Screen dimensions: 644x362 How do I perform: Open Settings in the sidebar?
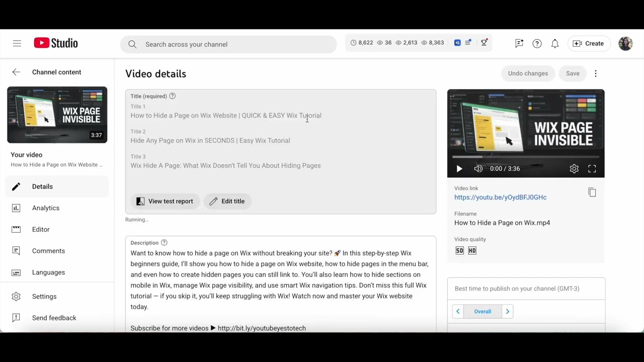pyautogui.click(x=57, y=297)
